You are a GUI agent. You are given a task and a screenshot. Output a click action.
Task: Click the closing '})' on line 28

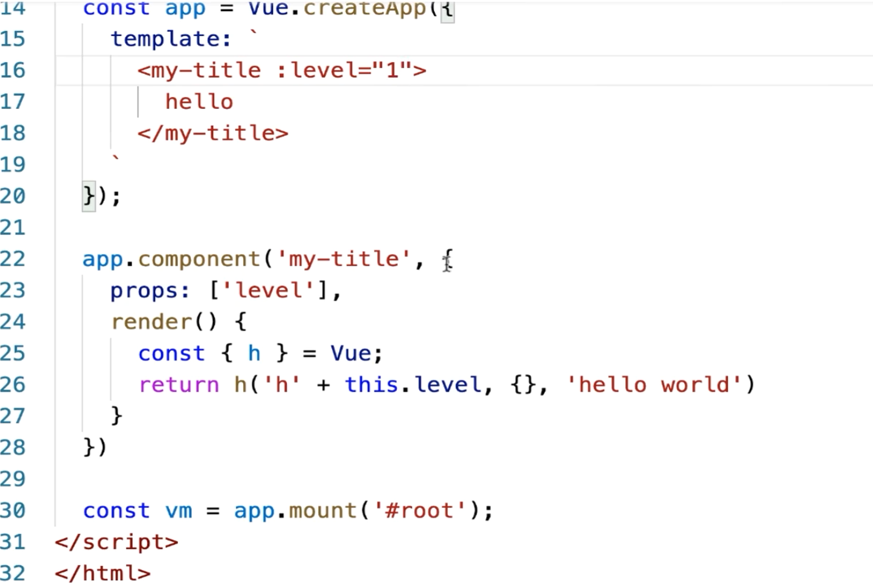[x=95, y=448]
